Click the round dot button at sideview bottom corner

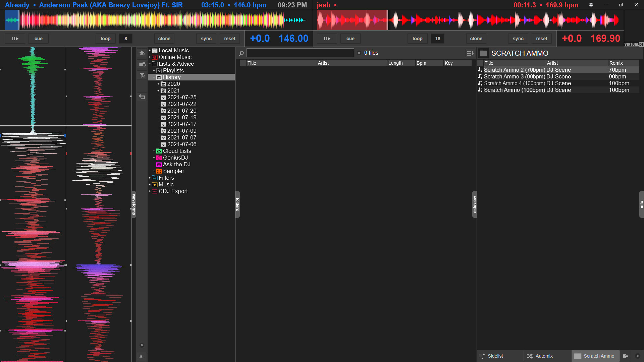638,356
